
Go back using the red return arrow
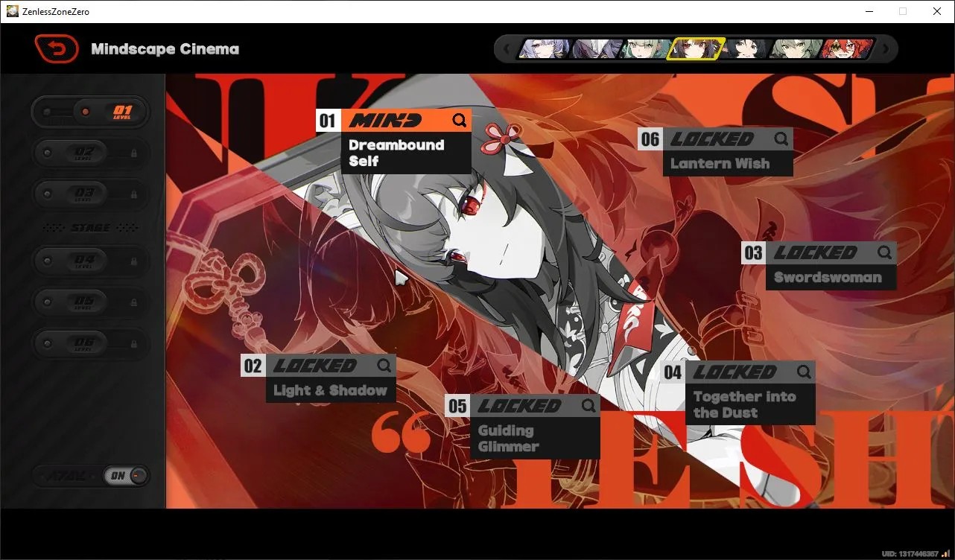(57, 49)
